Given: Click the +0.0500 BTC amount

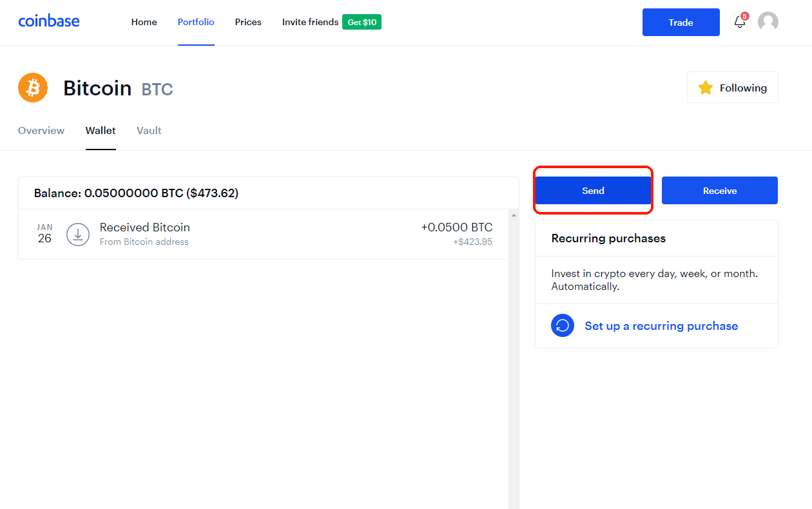Looking at the screenshot, I should tap(457, 227).
